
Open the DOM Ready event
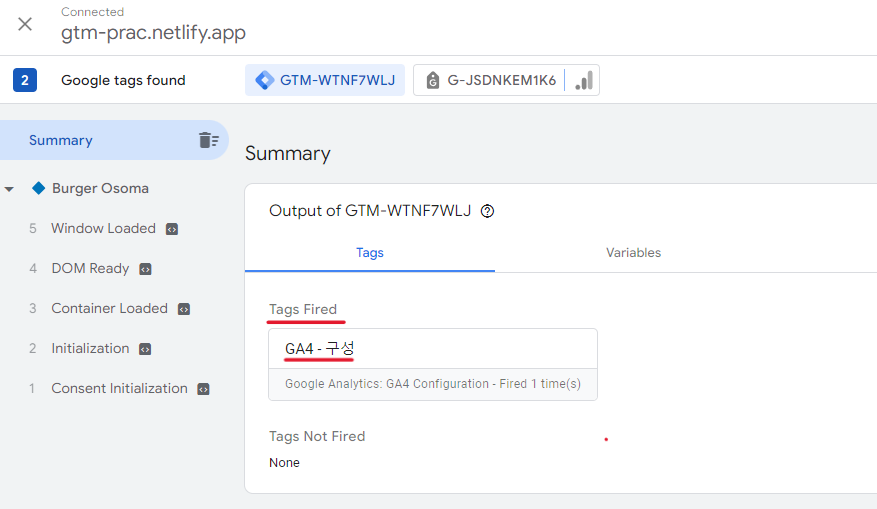[90, 268]
